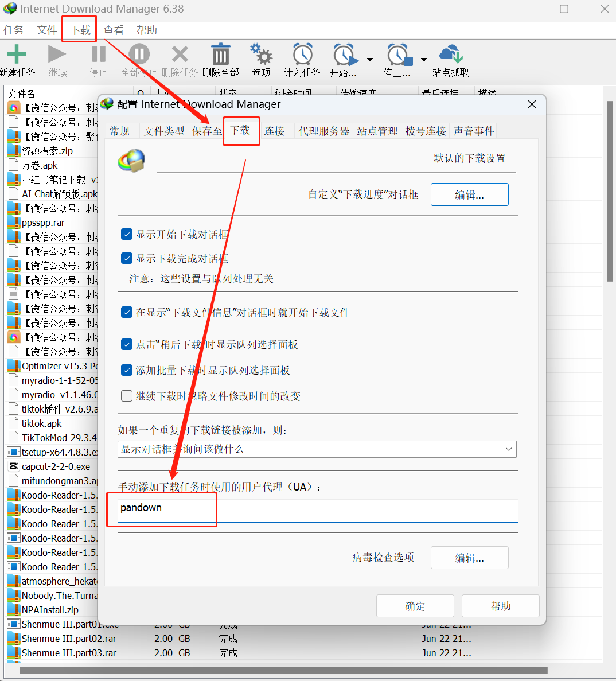
Task: Click the icon beside TikTokMod-29.3.4 file
Action: pos(14,437)
